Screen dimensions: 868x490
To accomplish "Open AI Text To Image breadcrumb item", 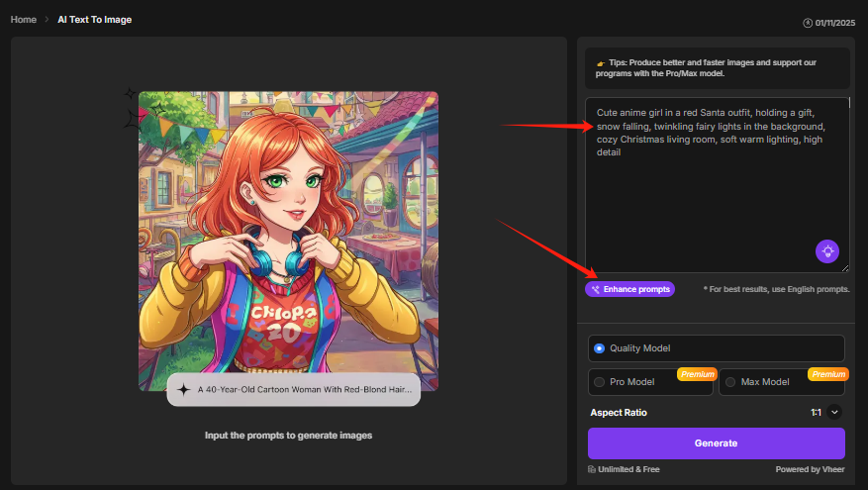I will (94, 20).
